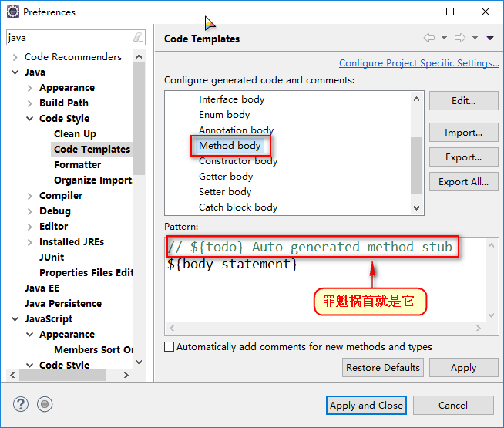Click template list scroll down arrow
The height and width of the screenshot is (428, 504).
coord(417,207)
